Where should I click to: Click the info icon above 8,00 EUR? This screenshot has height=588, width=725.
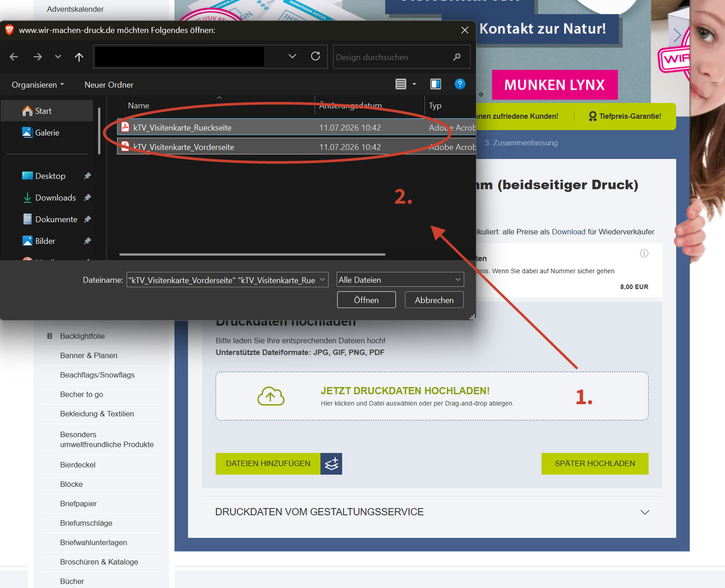pyautogui.click(x=644, y=253)
